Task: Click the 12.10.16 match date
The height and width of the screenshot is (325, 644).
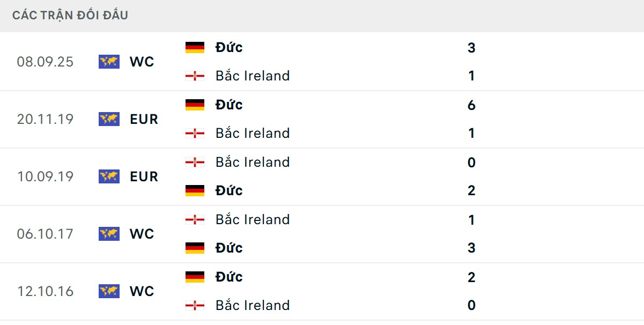Action: tap(45, 291)
